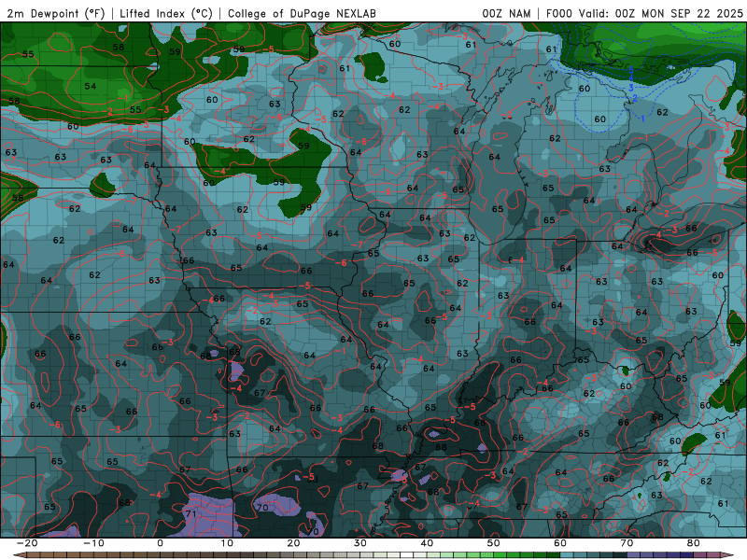
Task: Click the 60 label on the color scale
Action: tap(560, 543)
